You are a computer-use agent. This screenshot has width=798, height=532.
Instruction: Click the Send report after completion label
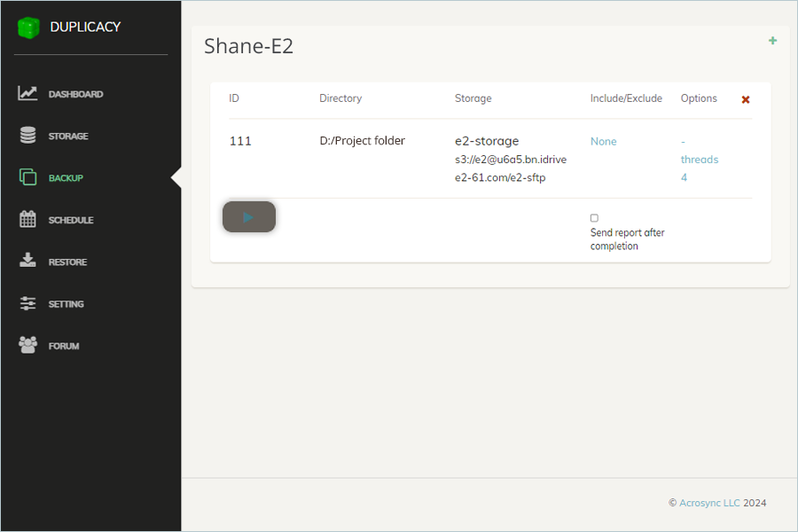point(628,239)
